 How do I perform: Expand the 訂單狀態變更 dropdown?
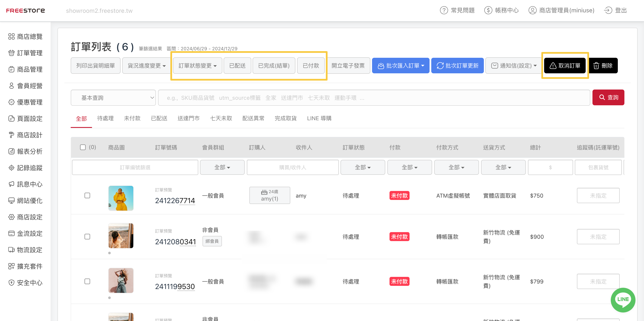point(197,66)
